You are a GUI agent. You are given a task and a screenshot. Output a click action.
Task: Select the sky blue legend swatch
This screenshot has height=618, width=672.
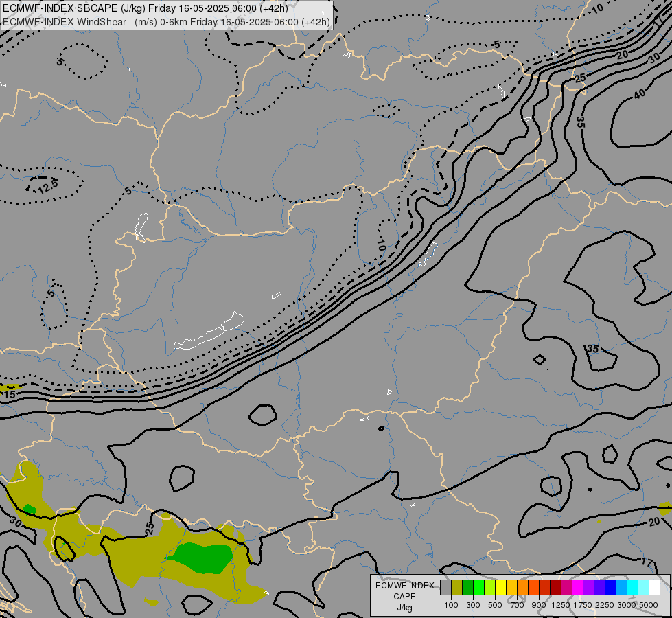[x=621, y=588]
